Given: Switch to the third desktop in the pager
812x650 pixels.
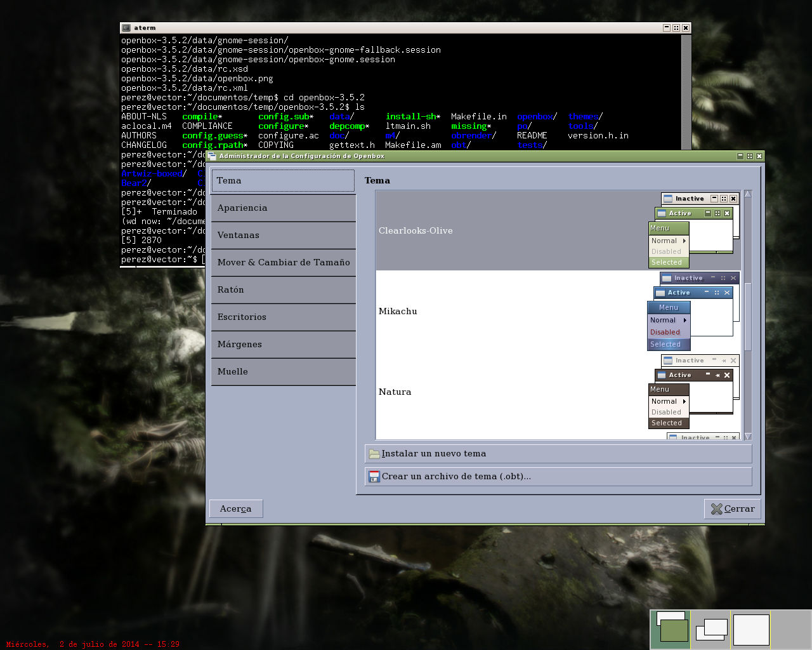Looking at the screenshot, I should (x=751, y=629).
